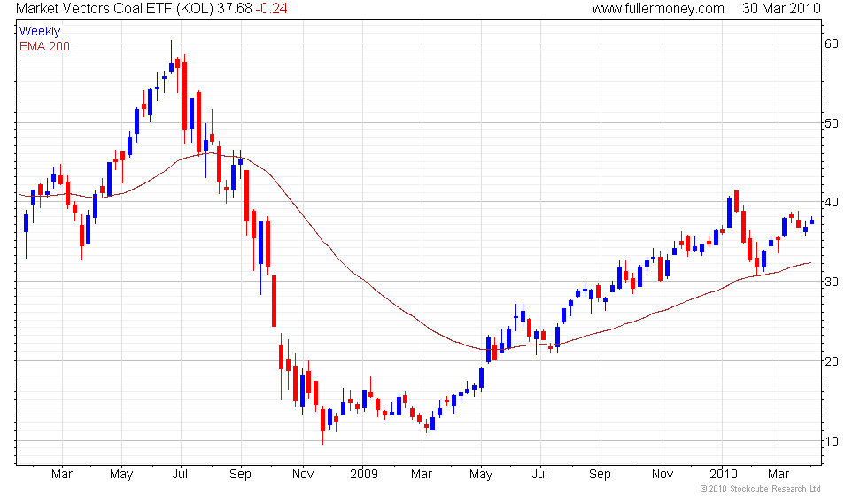
Task: Click the 'Sep' label following 2009
Action: click(601, 475)
